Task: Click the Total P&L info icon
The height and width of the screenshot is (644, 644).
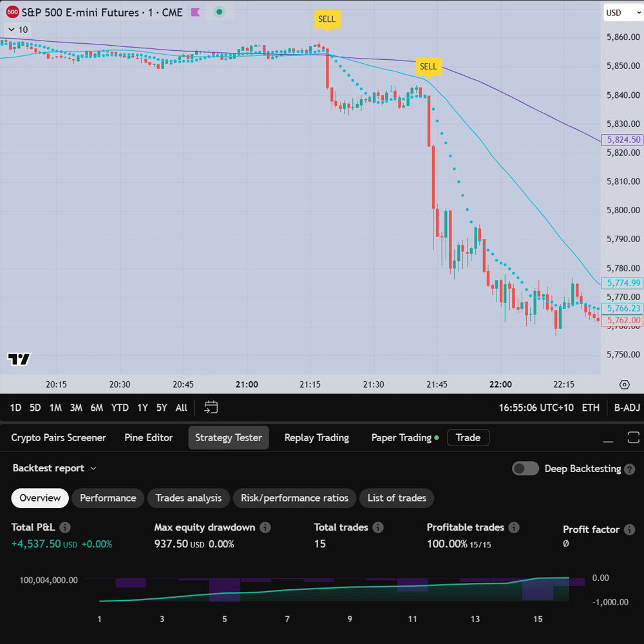Action: point(65,527)
